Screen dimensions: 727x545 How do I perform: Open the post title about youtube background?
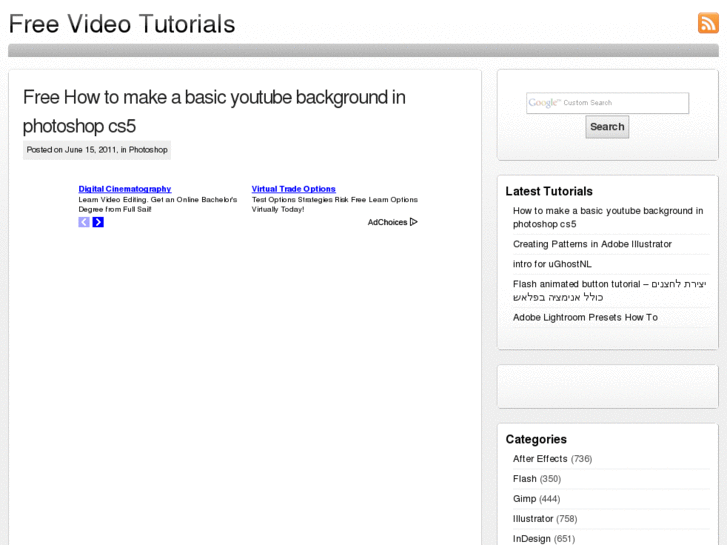214,111
